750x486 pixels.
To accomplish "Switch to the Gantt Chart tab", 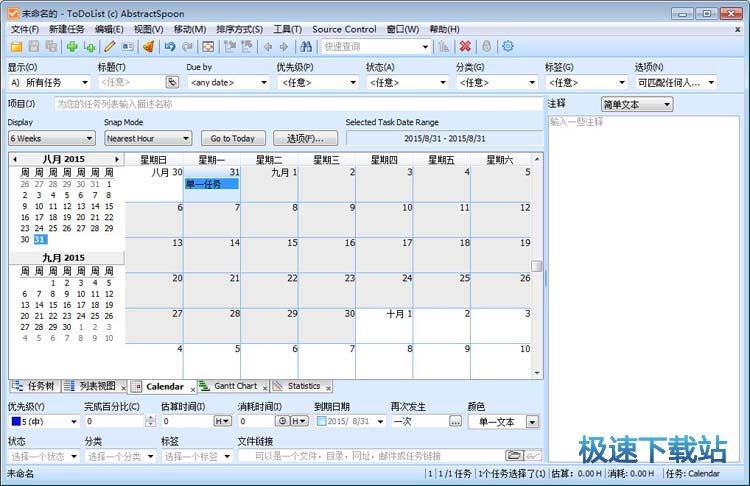I will [x=233, y=386].
